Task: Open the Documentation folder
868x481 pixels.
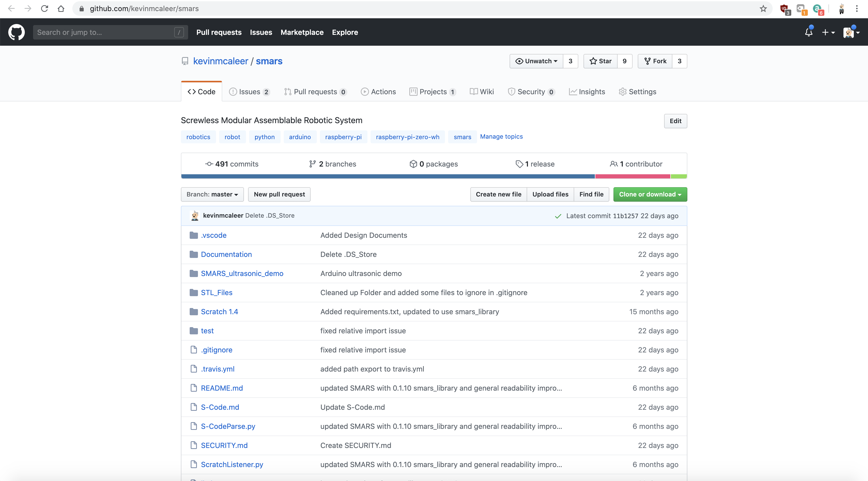Action: [226, 254]
